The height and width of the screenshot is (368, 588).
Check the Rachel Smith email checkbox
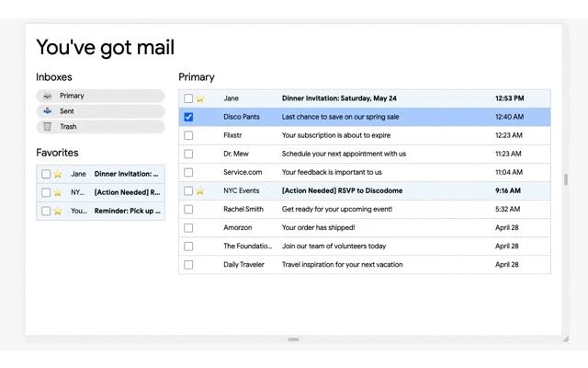point(188,209)
